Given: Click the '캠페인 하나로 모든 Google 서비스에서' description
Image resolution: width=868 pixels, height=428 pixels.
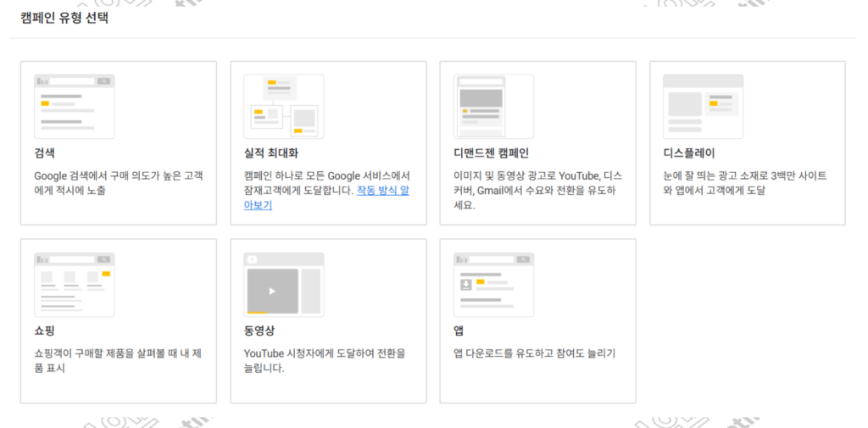Looking at the screenshot, I should (326, 191).
